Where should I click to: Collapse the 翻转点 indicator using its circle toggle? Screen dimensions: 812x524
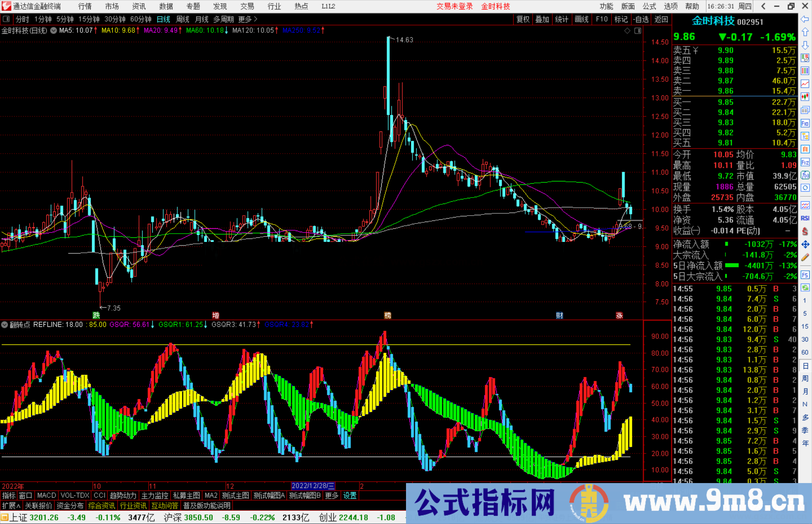point(5,325)
